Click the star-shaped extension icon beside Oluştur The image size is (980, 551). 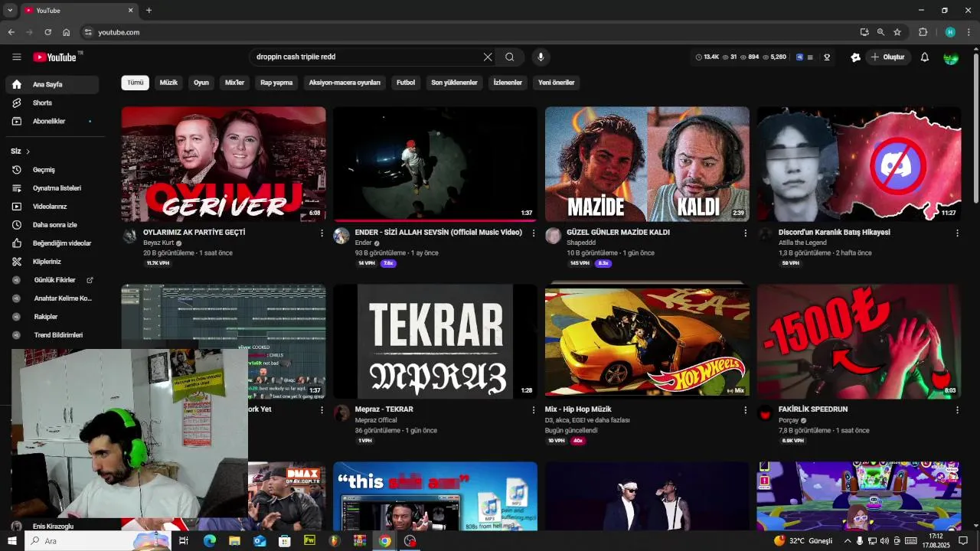coord(855,57)
